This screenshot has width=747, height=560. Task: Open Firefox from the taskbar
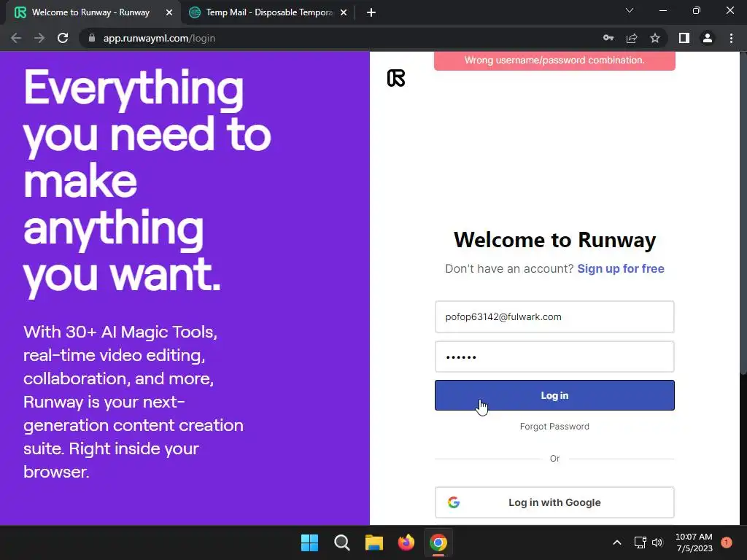coord(406,542)
